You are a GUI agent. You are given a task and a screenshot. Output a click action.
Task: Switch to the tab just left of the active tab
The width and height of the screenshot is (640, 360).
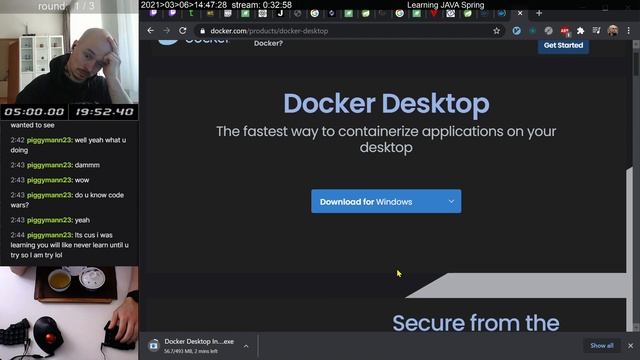502,13
